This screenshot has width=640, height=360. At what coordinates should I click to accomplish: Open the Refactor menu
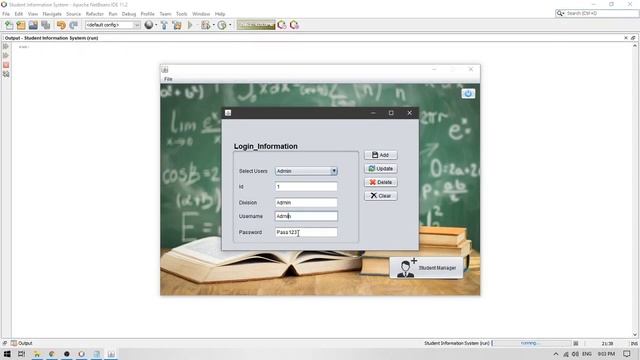coord(95,14)
